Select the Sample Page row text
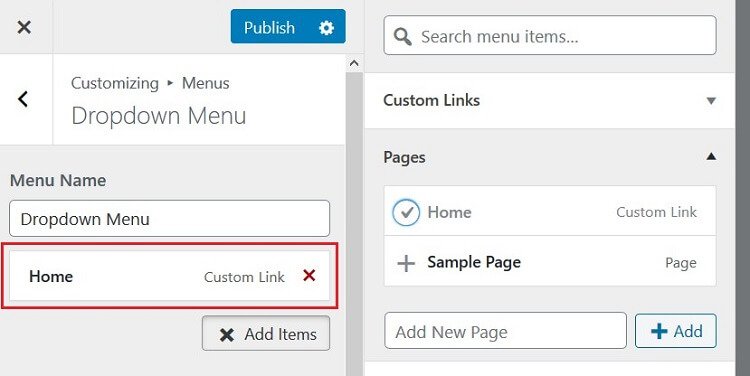 [474, 262]
